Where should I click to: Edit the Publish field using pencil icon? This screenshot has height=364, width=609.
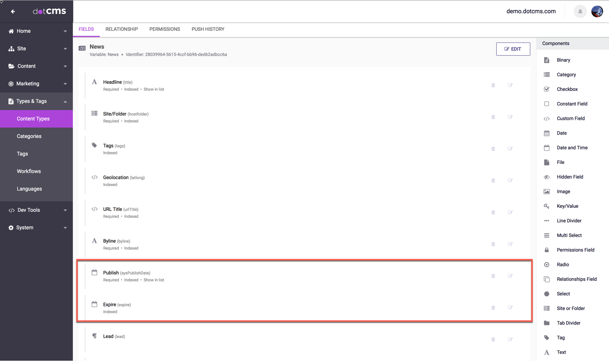[510, 276]
